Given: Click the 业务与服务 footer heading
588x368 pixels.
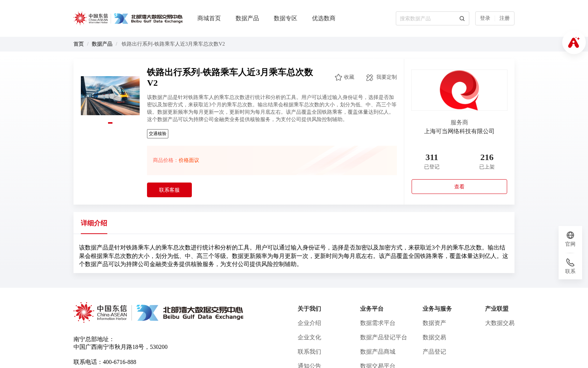Looking at the screenshot, I should [x=437, y=309].
